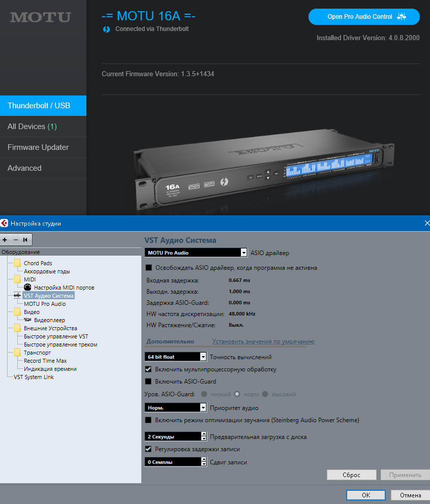The image size is (430, 504).
Task: Close the Настройка студии dialog
Action: pyautogui.click(x=427, y=223)
